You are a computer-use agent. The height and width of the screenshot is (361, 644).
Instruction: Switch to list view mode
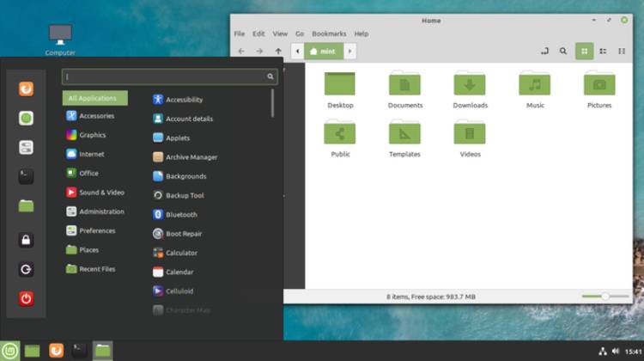pos(603,51)
